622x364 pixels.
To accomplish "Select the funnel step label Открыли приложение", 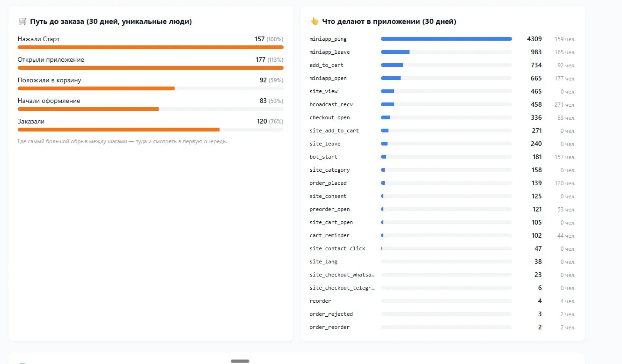I will [x=51, y=60].
